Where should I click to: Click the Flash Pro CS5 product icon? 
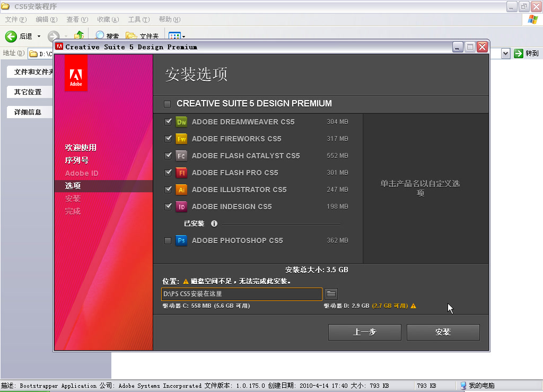[181, 172]
